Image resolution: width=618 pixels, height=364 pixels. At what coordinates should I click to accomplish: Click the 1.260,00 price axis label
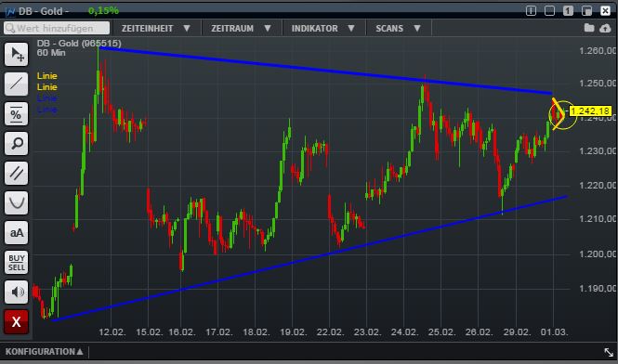click(598, 50)
